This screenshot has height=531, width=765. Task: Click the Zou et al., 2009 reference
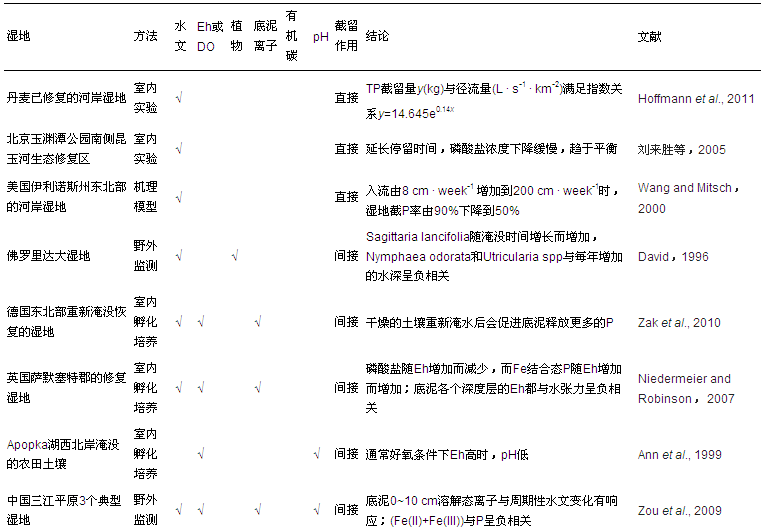pos(680,510)
